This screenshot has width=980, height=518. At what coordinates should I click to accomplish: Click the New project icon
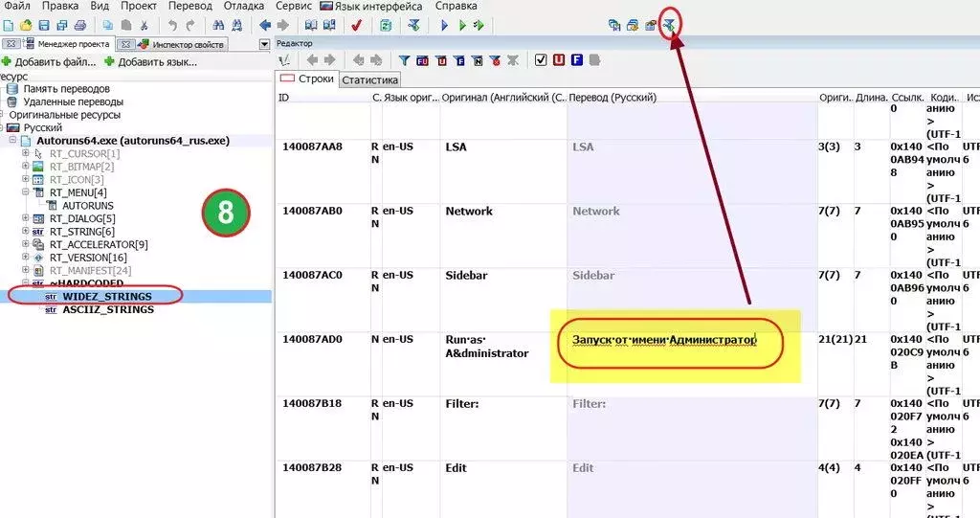pyautogui.click(x=8, y=26)
